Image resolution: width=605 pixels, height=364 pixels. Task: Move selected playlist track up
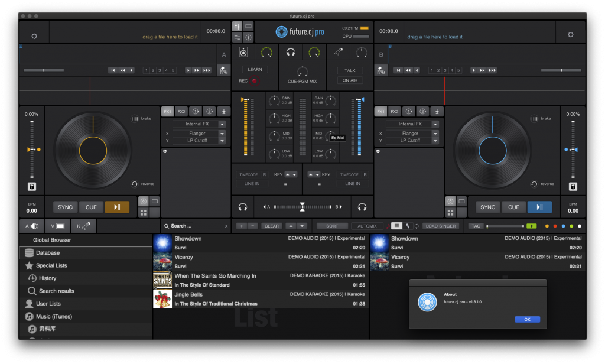click(x=291, y=226)
